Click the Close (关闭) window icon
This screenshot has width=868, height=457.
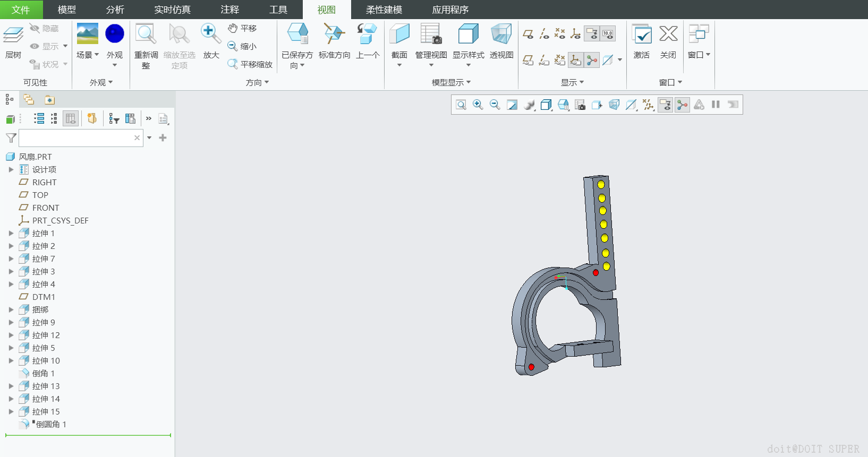tap(668, 35)
